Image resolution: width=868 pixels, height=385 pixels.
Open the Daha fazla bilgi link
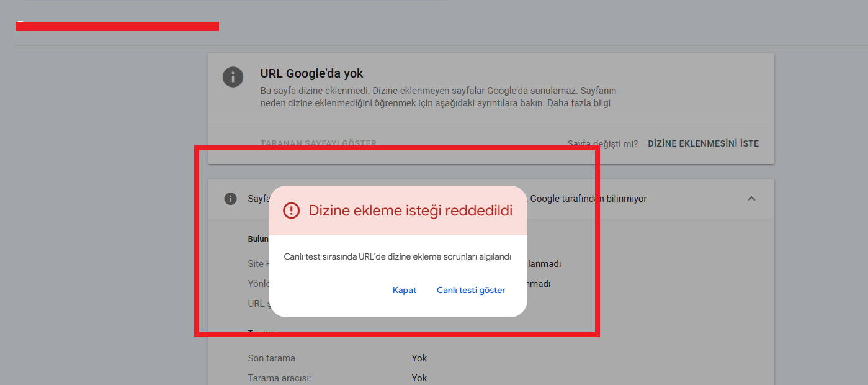(579, 103)
